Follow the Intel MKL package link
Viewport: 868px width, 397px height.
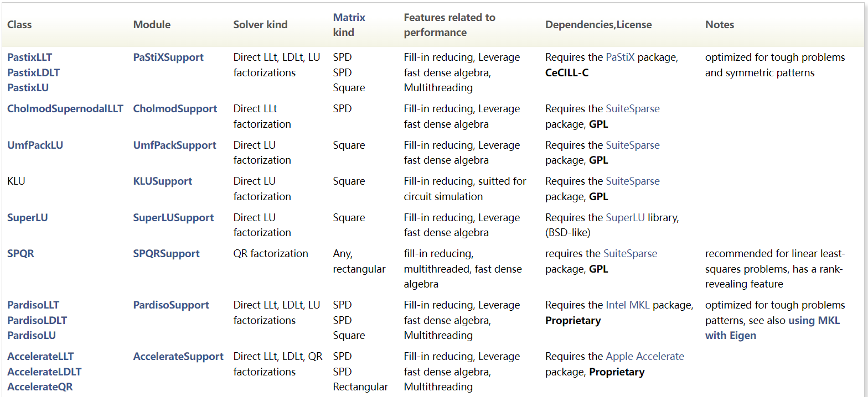coord(628,305)
